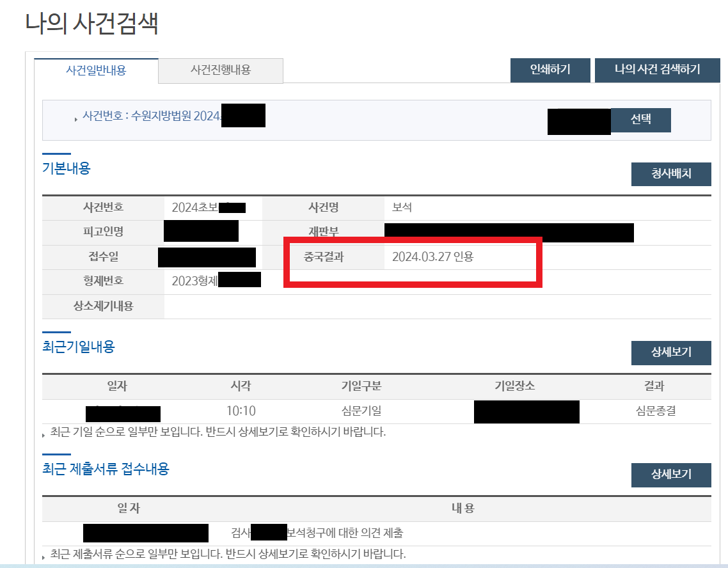The width and height of the screenshot is (728, 568).
Task: Click the 종국결과 value 2024.03.27 인용
Action: [432, 256]
